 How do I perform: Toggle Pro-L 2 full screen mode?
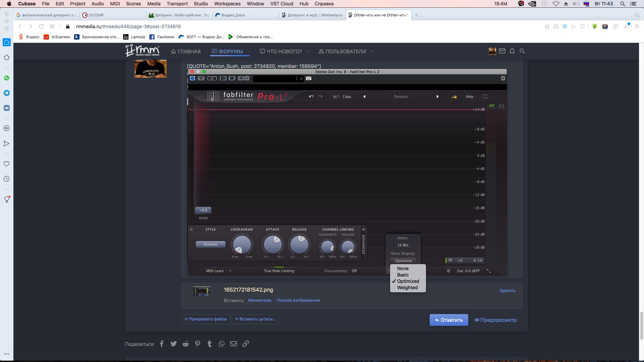tap(485, 97)
